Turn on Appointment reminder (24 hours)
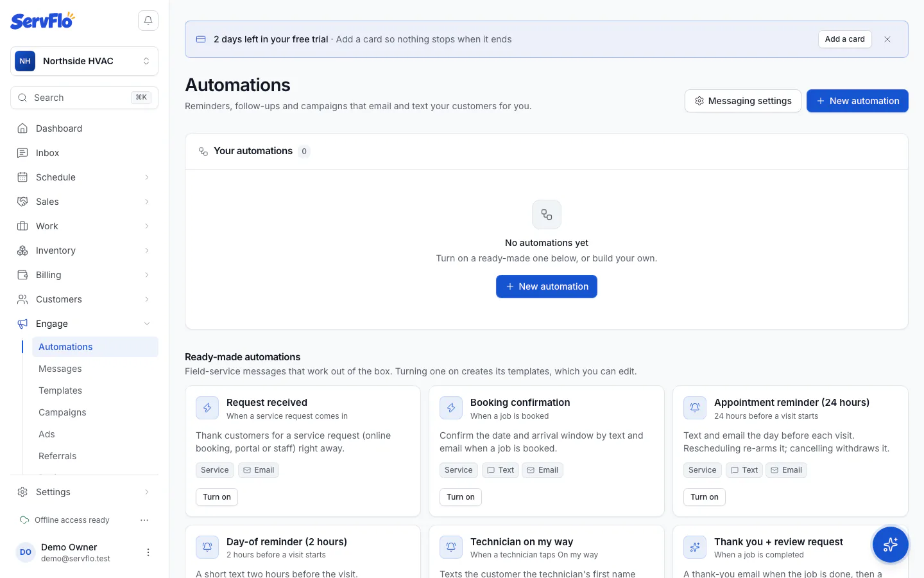This screenshot has height=578, width=924. 705,497
